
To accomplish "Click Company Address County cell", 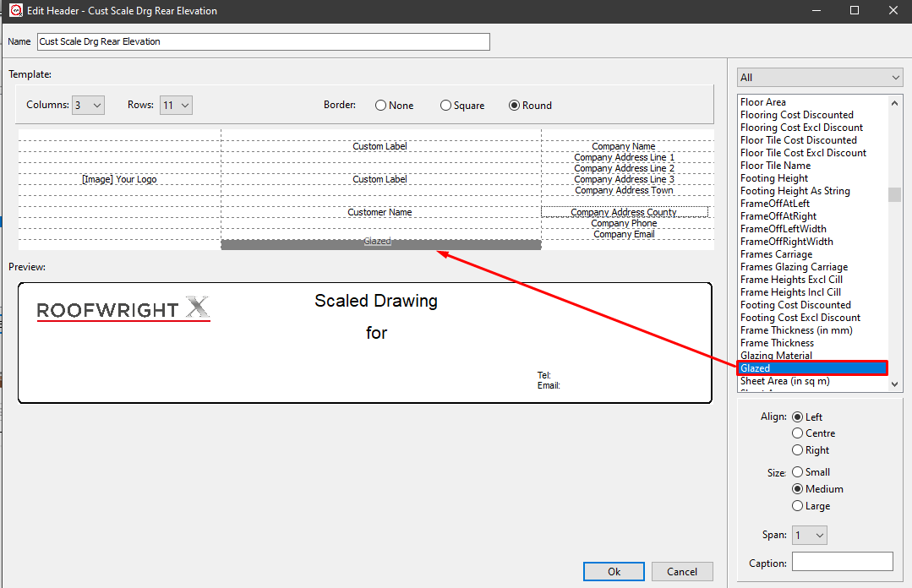I will pos(625,212).
